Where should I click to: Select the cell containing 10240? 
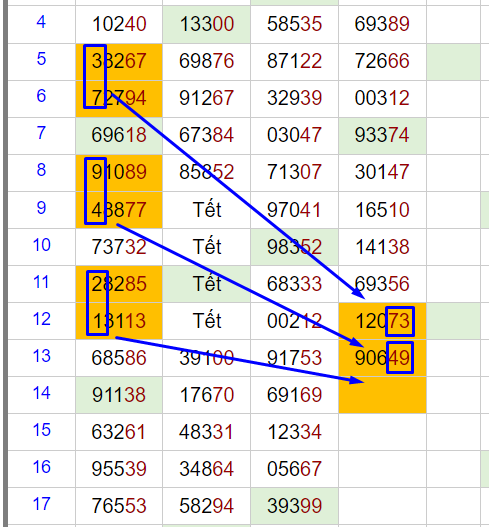119,25
